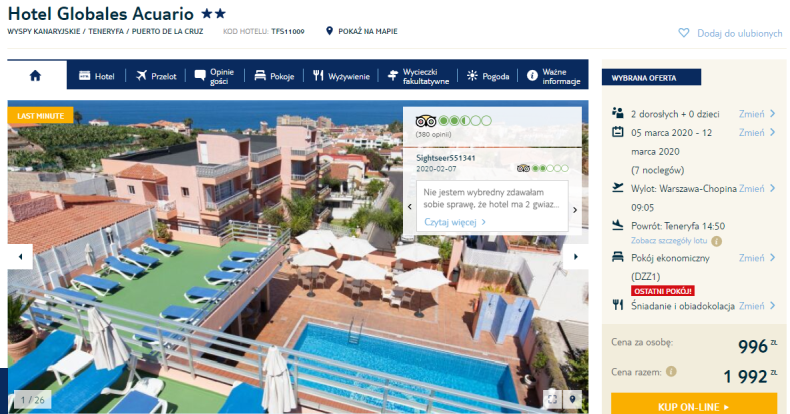Show previous hotel photo arrow
This screenshot has height=414, width=790.
click(20, 257)
